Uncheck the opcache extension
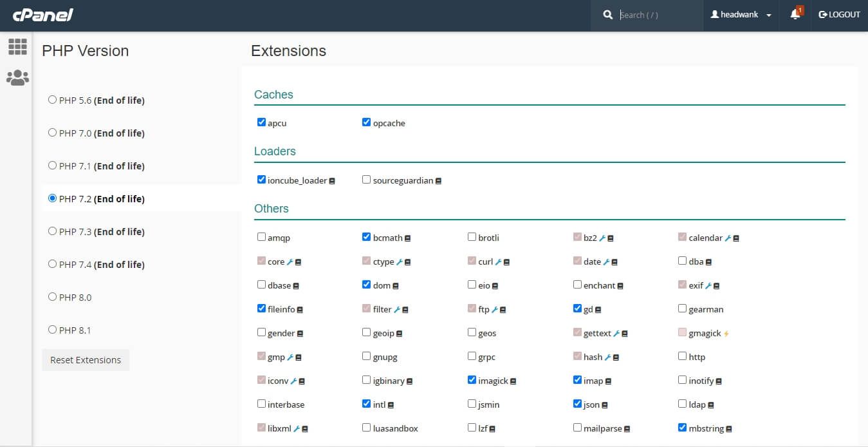 (x=367, y=122)
